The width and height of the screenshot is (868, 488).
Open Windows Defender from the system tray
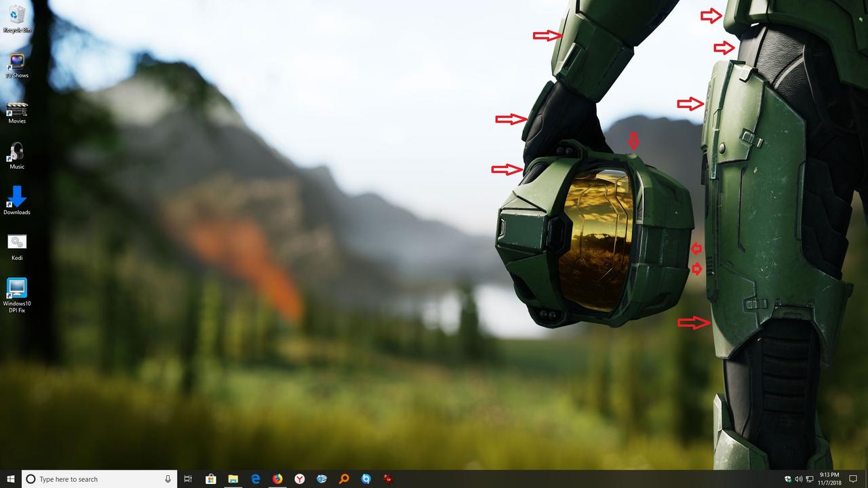pyautogui.click(x=787, y=479)
